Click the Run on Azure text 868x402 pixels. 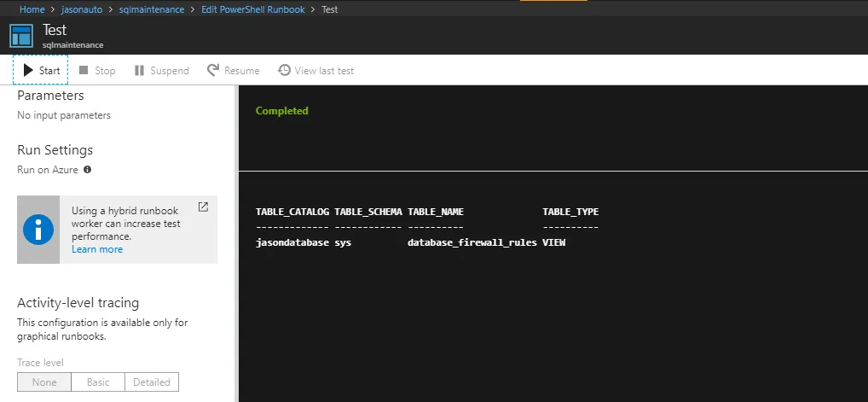point(48,170)
